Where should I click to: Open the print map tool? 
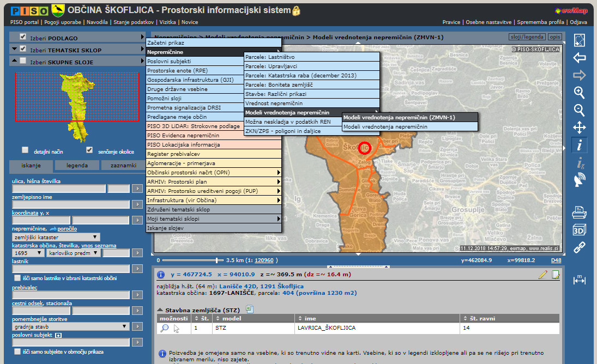point(579,212)
